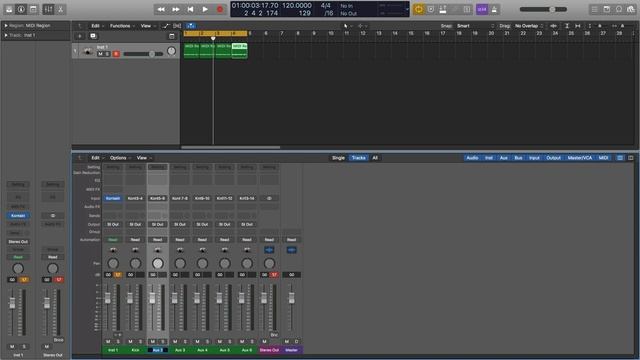The height and width of the screenshot is (360, 640).
Task: Open the Browsers media icon
Action: pyautogui.click(x=631, y=9)
